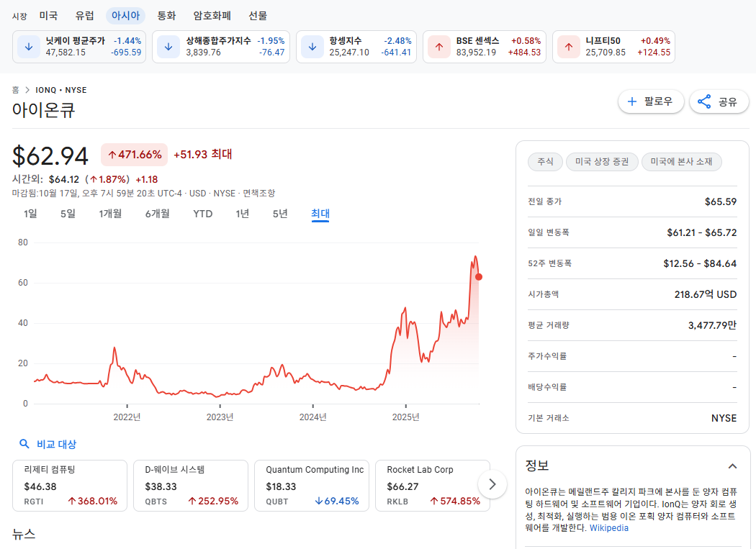Open the 리제티 컴퓨팅 RGTI comparison card
Image resolution: width=756 pixels, height=549 pixels.
(x=70, y=486)
